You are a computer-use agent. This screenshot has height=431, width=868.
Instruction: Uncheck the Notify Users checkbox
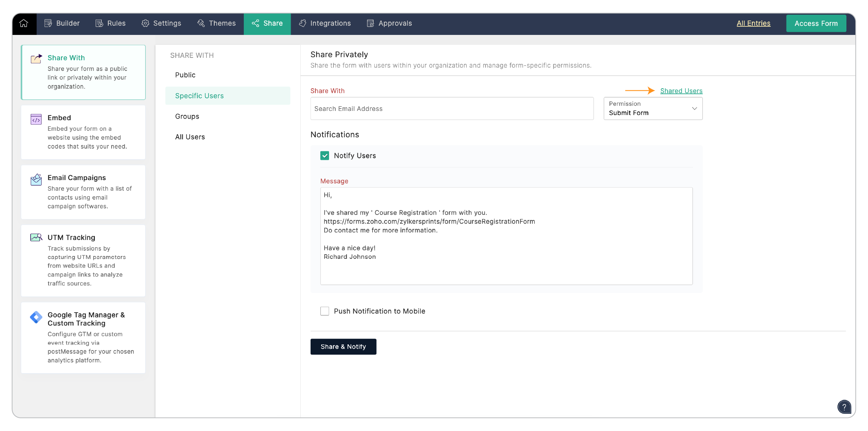click(325, 156)
